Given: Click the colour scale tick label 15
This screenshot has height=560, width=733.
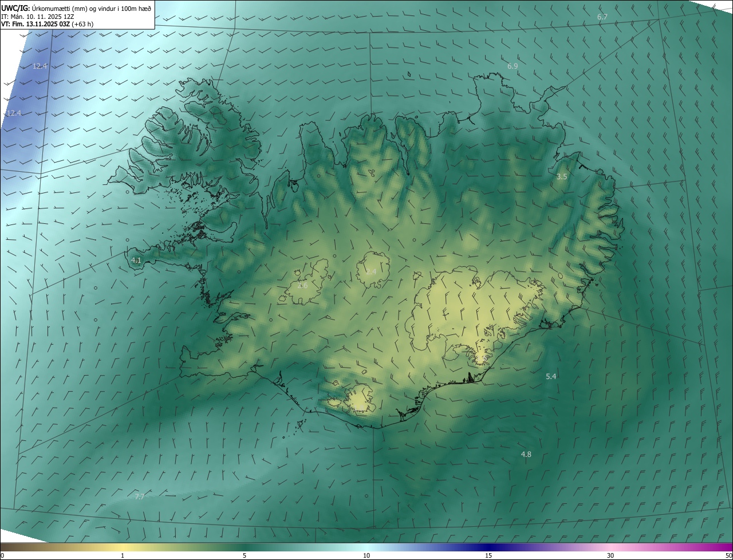Looking at the screenshot, I should click(488, 556).
